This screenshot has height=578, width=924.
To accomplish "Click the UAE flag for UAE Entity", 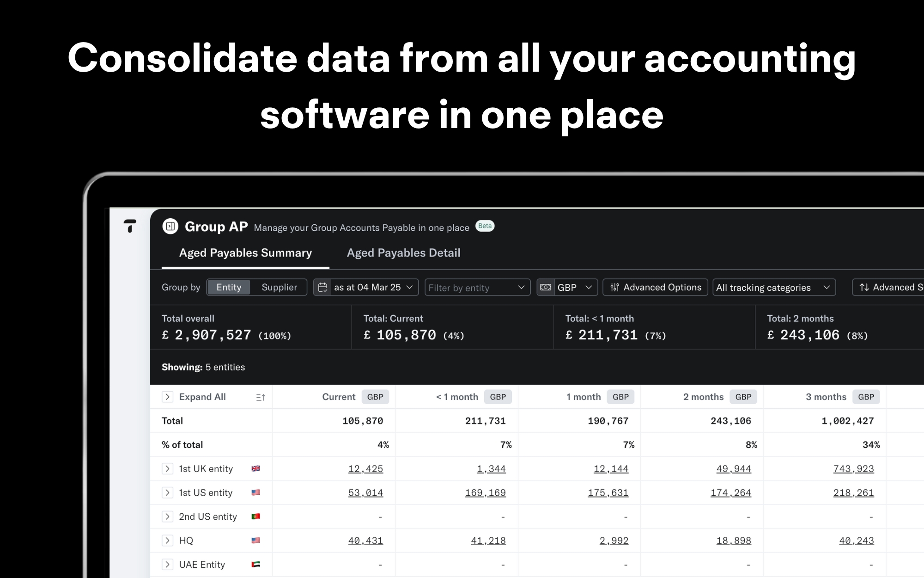I will tap(255, 564).
